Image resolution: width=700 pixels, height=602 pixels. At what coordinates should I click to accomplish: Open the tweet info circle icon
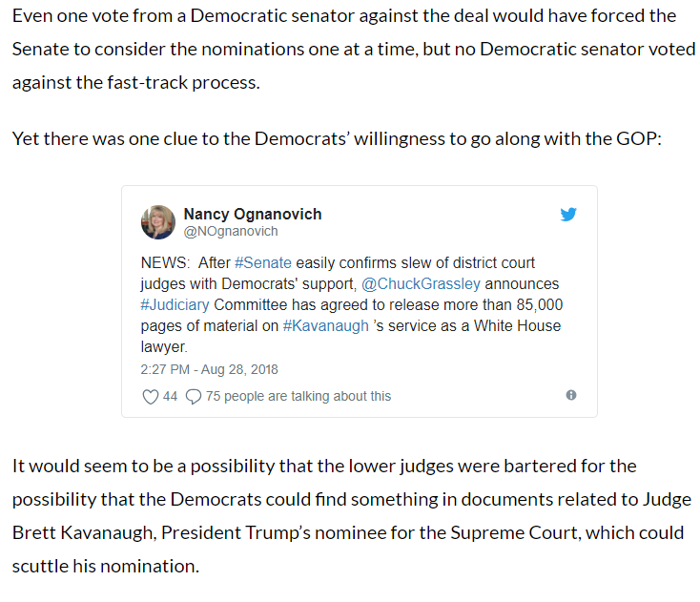pos(571,395)
